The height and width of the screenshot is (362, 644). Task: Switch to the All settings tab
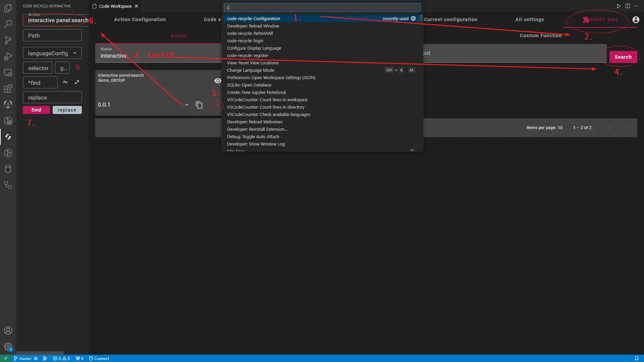coord(530,19)
